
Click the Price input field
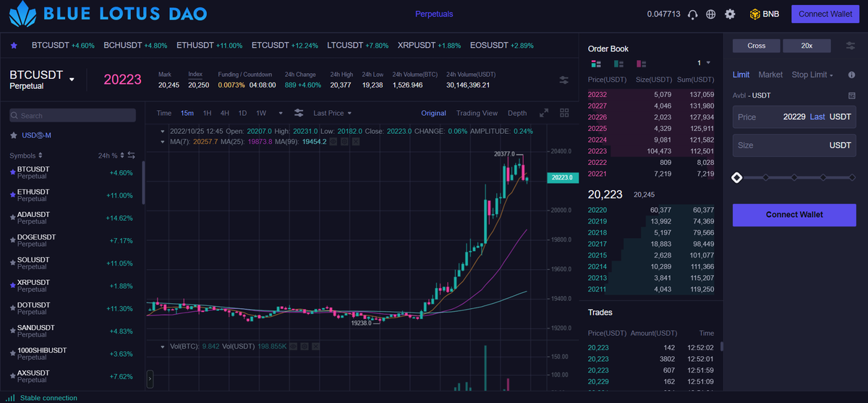794,116
